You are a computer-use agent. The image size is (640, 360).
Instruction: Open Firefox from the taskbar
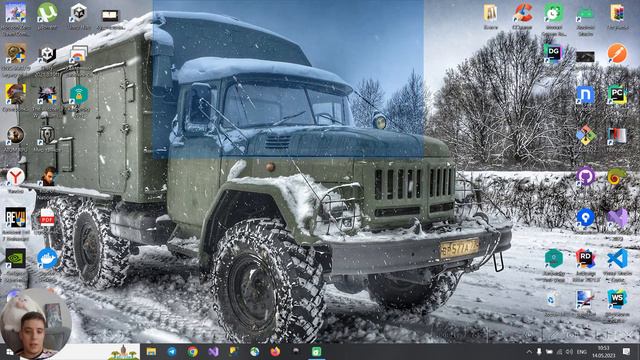[x=275, y=351]
